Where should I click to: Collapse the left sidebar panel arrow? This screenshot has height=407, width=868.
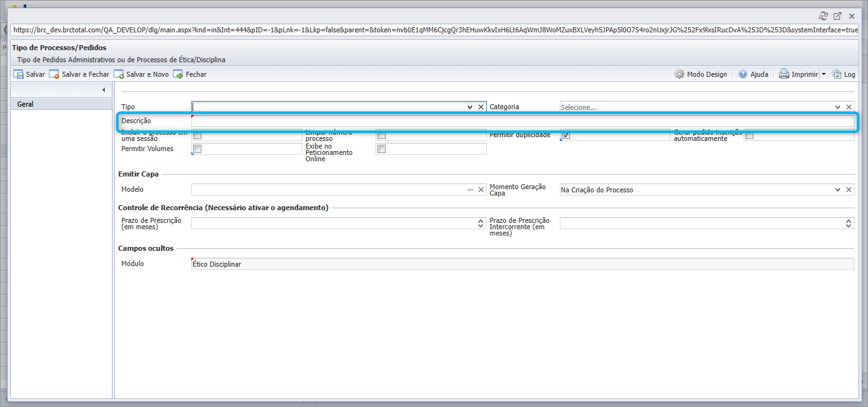point(104,90)
